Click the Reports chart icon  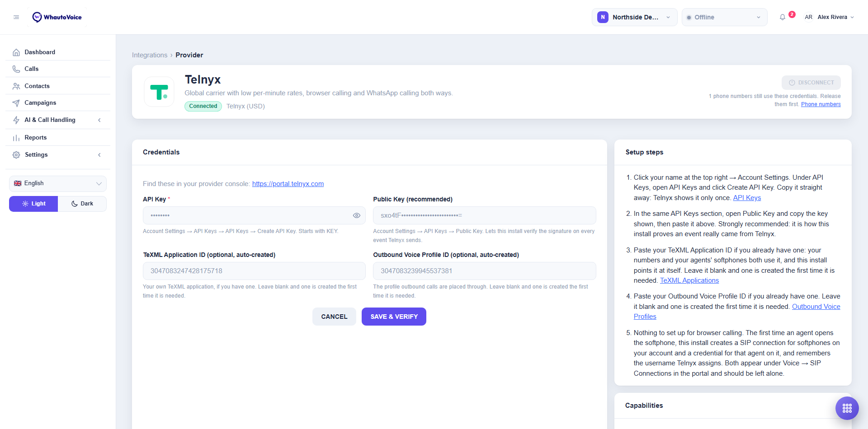pos(16,138)
